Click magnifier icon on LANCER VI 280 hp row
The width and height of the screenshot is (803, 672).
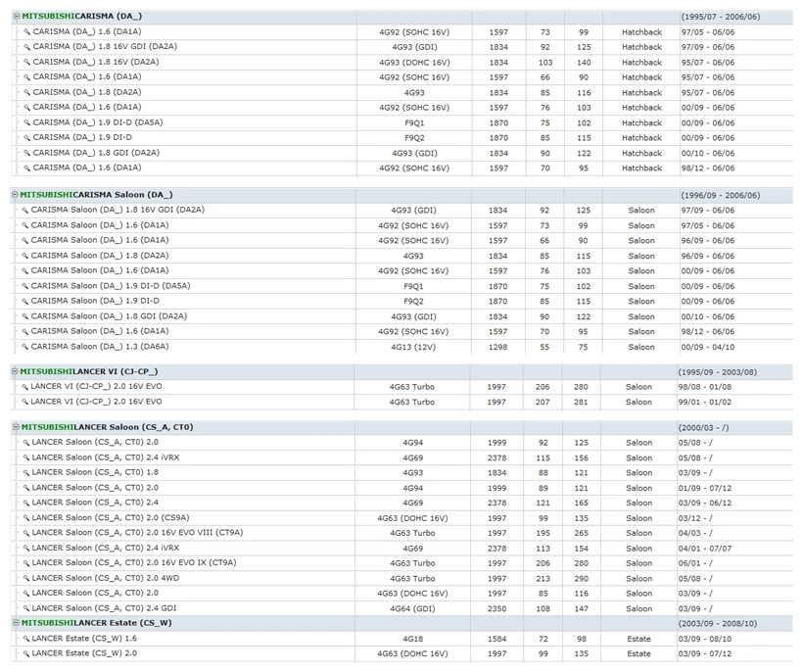[x=24, y=387]
